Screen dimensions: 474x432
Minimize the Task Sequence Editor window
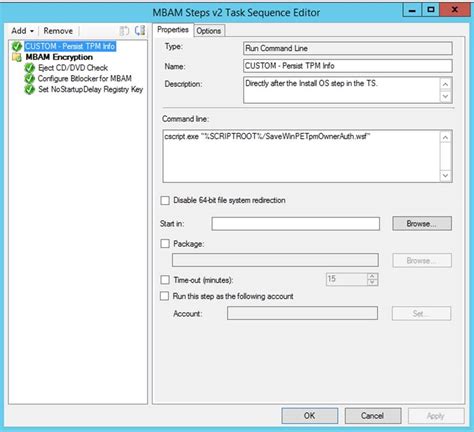(x=412, y=10)
